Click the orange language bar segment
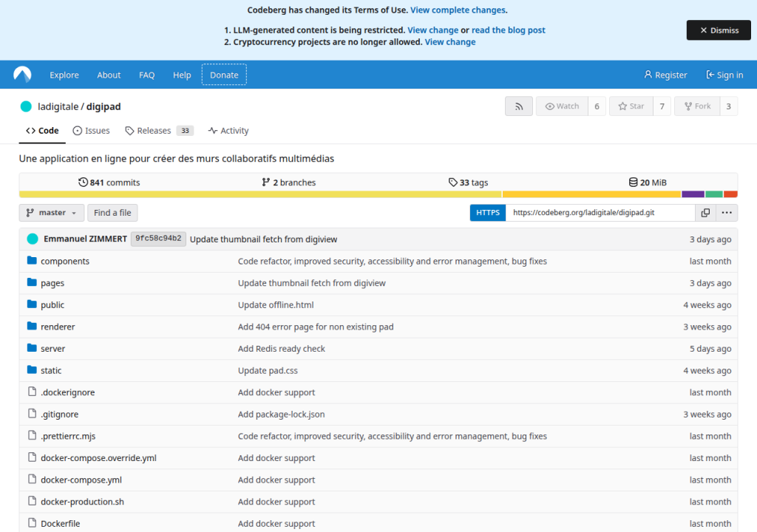This screenshot has width=757, height=532. tap(592, 194)
